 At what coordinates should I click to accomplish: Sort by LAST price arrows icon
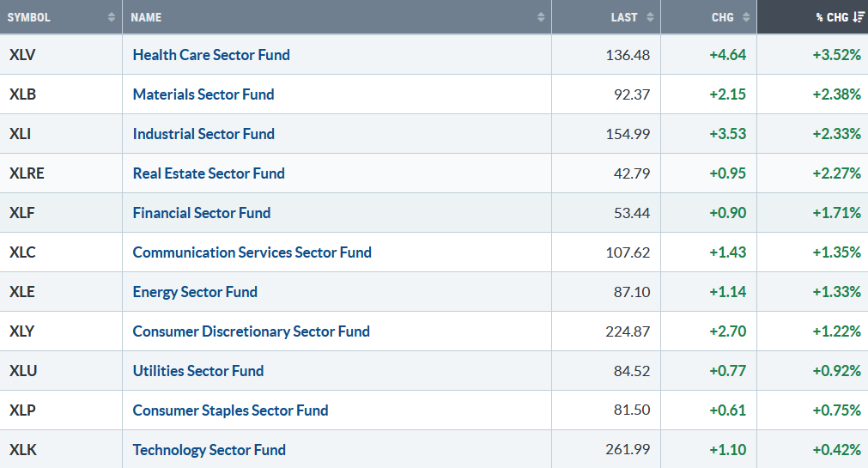[x=650, y=17]
